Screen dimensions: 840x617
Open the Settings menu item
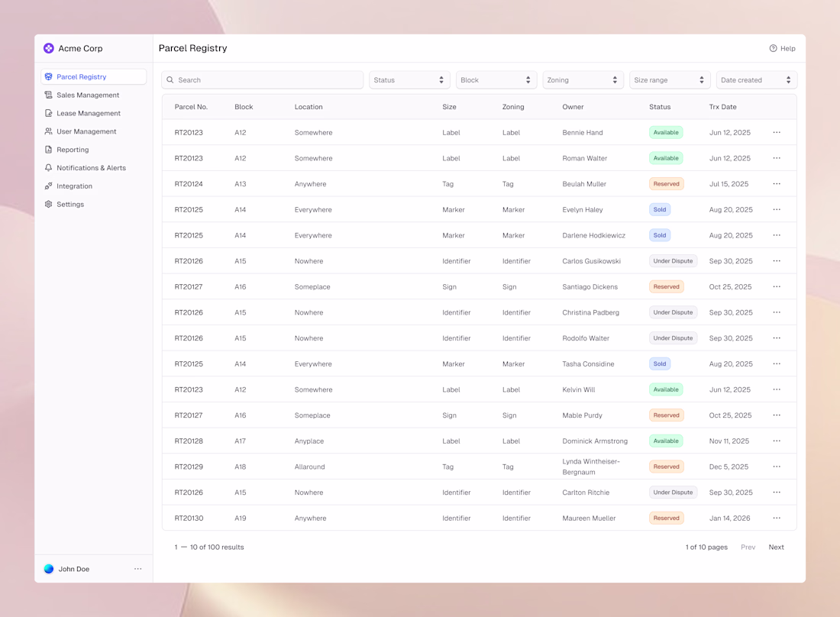[94, 204]
